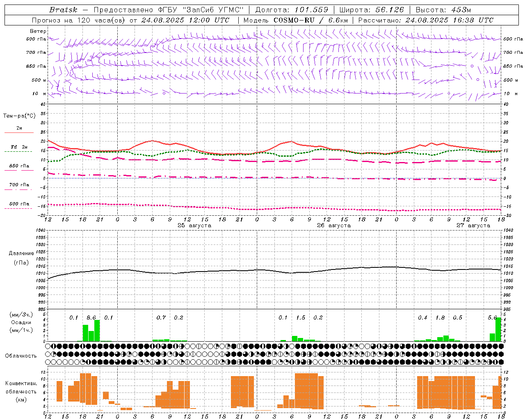Click the precipitation value '1.5'

(x=301, y=318)
